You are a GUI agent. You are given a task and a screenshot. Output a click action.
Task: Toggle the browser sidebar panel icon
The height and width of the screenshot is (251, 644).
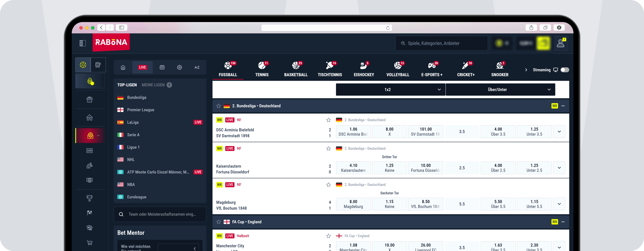point(121,28)
